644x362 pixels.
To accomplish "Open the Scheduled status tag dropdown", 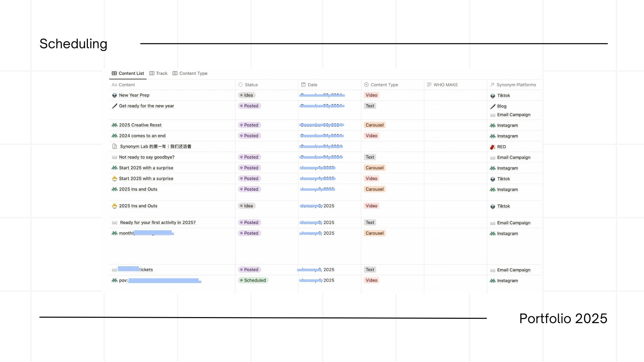I will pos(253,280).
